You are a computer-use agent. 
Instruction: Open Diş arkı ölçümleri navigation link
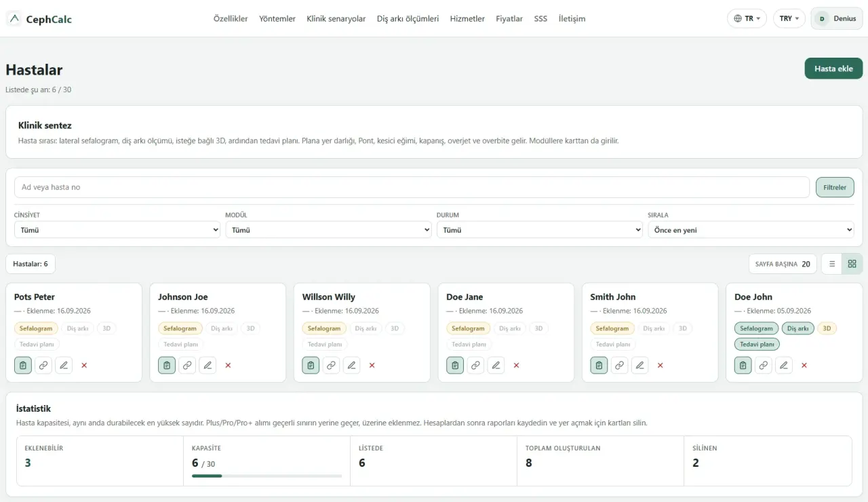[x=408, y=19]
